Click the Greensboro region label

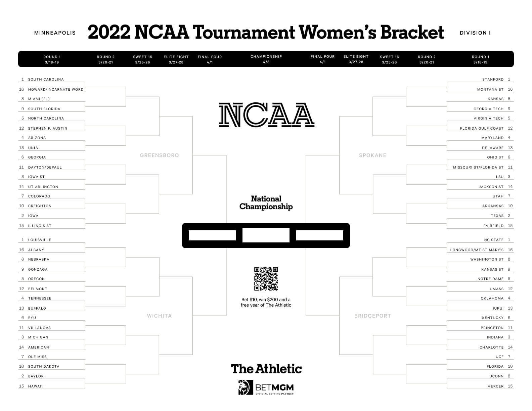click(x=159, y=155)
